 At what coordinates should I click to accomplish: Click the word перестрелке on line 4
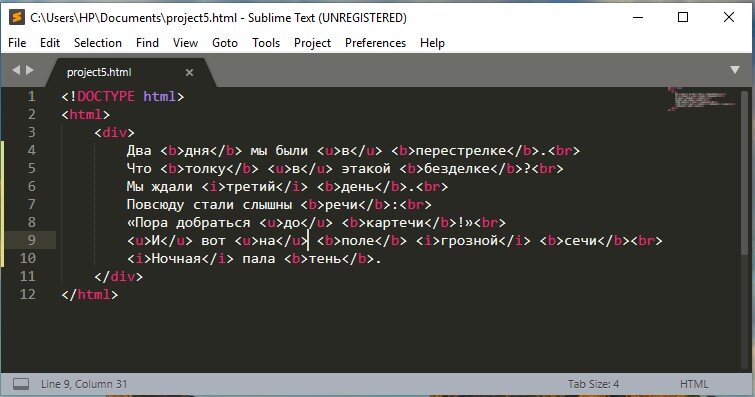point(461,151)
